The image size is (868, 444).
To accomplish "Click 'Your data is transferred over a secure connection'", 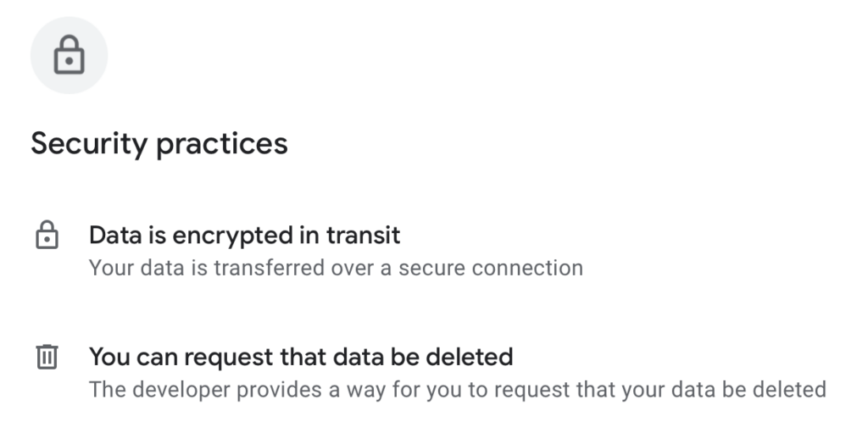I will [336, 269].
